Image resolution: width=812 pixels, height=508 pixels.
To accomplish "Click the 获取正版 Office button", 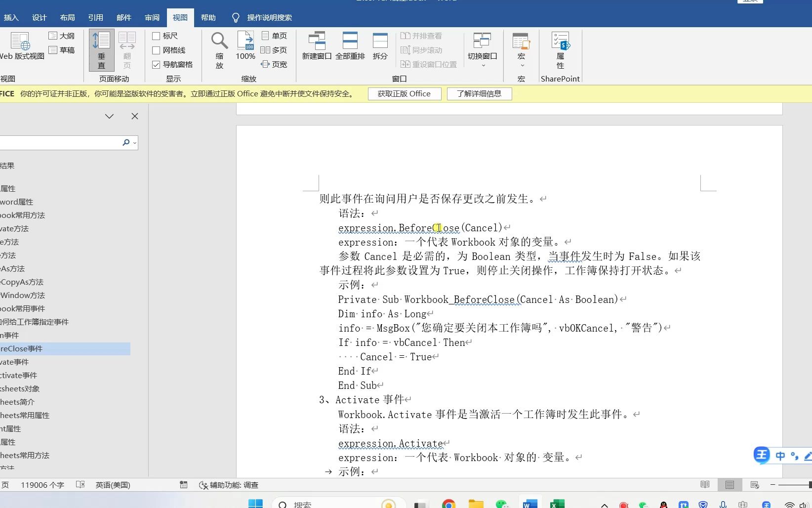I will point(404,93).
